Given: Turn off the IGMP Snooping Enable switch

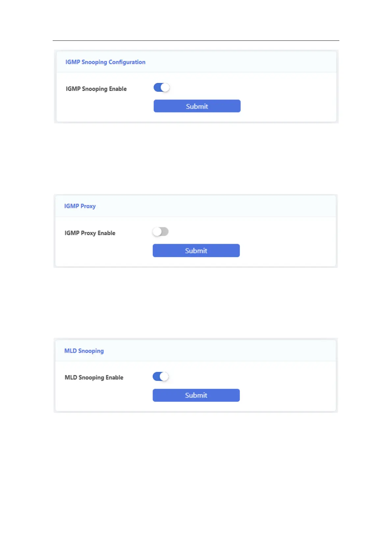Looking at the screenshot, I should 161,88.
